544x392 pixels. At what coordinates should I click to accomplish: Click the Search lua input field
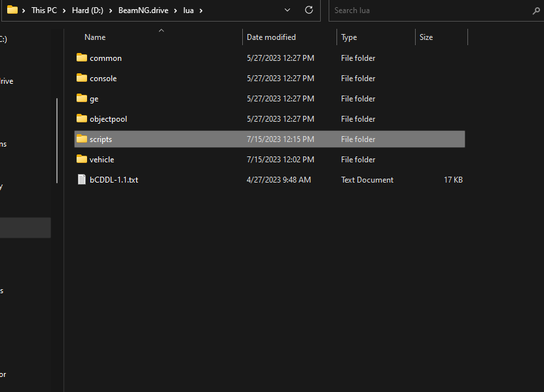[x=429, y=10]
